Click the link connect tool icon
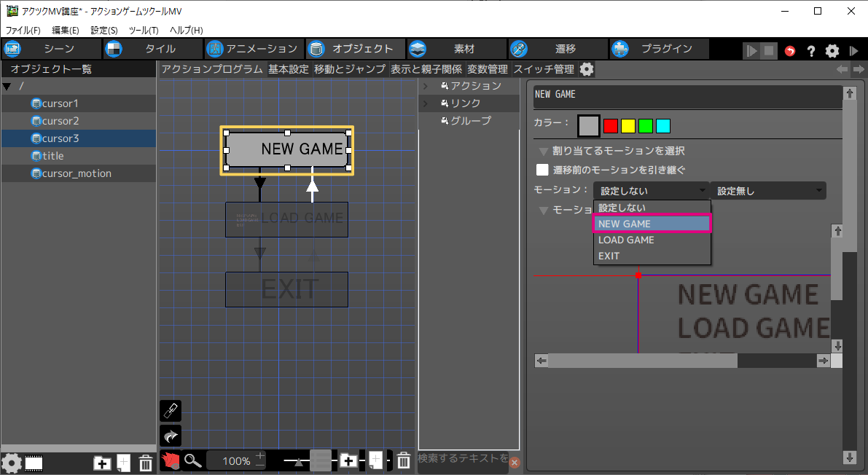868x475 pixels. pyautogui.click(x=170, y=411)
